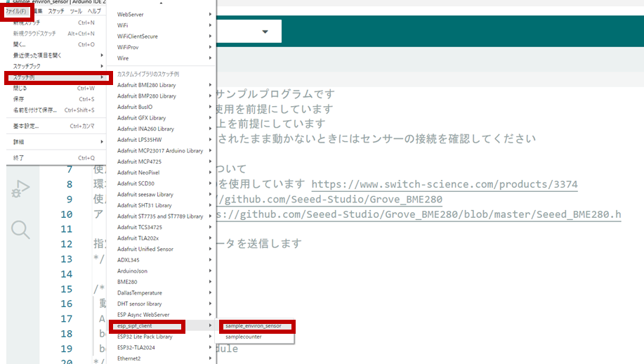This screenshot has width=644, height=364.
Task: Click the comment text センサーの接続を確認してください
Action: click(447, 139)
